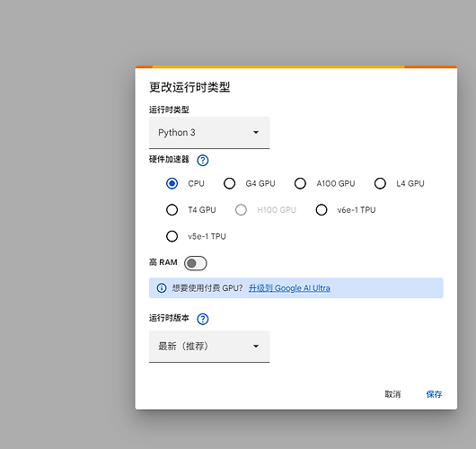
Task: Open runtime version help icon
Action: point(202,319)
